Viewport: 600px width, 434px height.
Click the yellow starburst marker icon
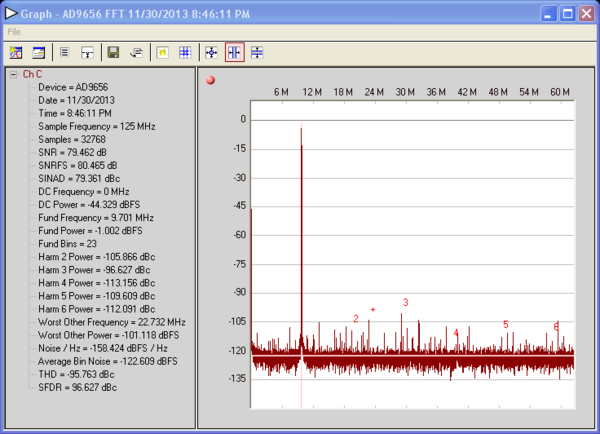(x=162, y=52)
